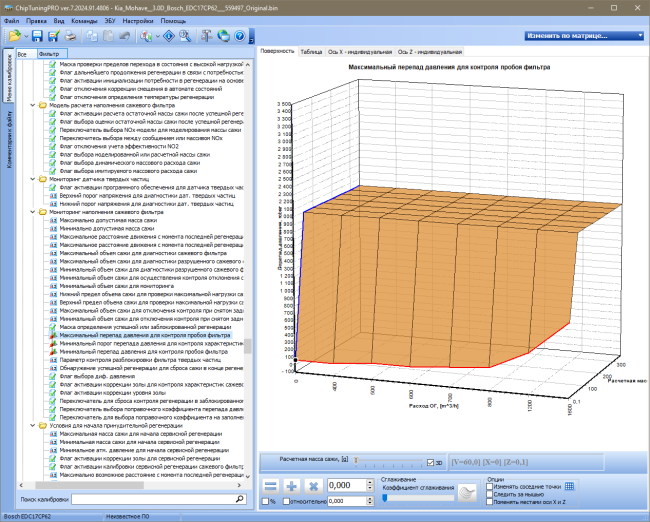The width and height of the screenshot is (650, 522).
Task: Click the globe with monitor icon
Action: point(223,36)
